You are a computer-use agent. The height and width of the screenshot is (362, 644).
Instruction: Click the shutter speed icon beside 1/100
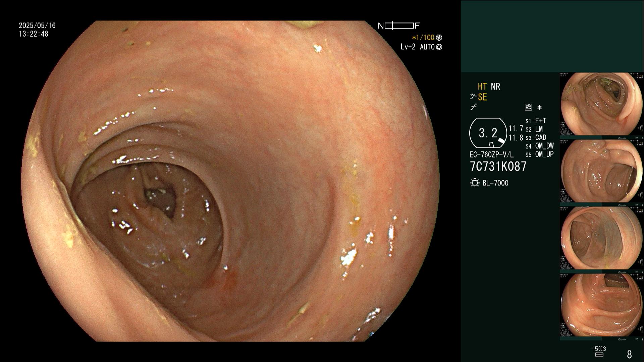[x=439, y=38]
